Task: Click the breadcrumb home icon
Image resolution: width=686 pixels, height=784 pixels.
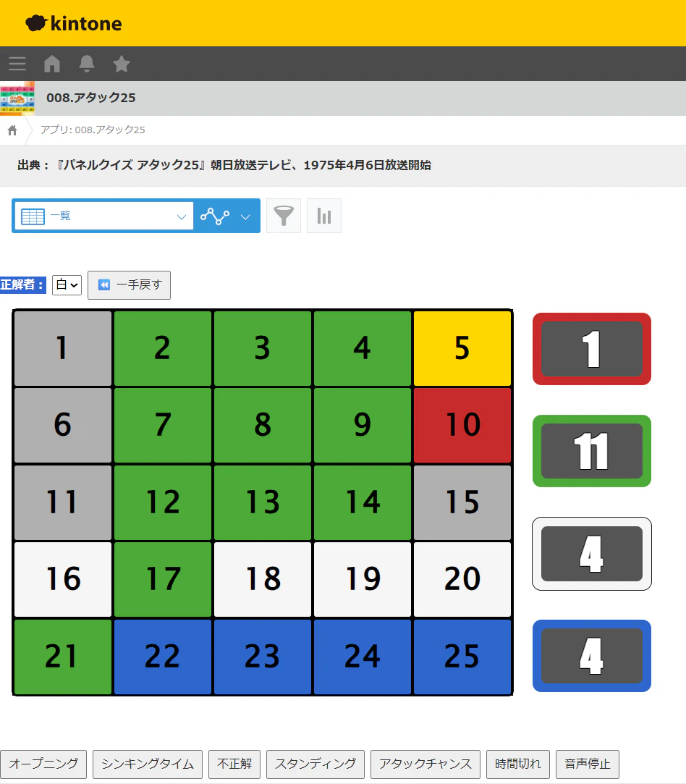Action: point(12,130)
